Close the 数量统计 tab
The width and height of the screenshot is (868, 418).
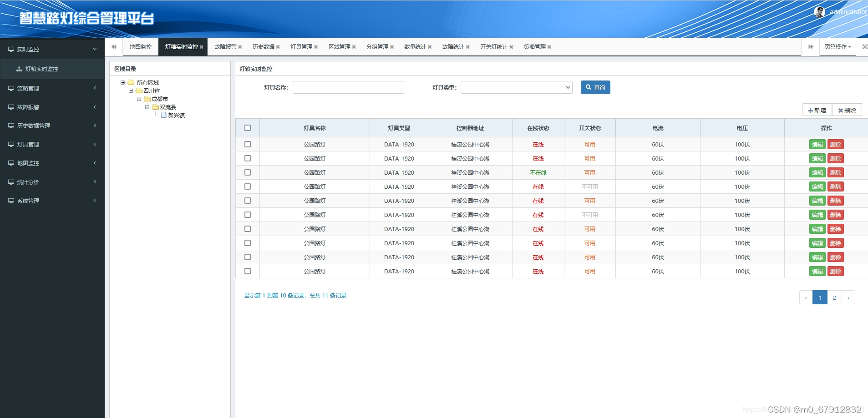point(430,47)
